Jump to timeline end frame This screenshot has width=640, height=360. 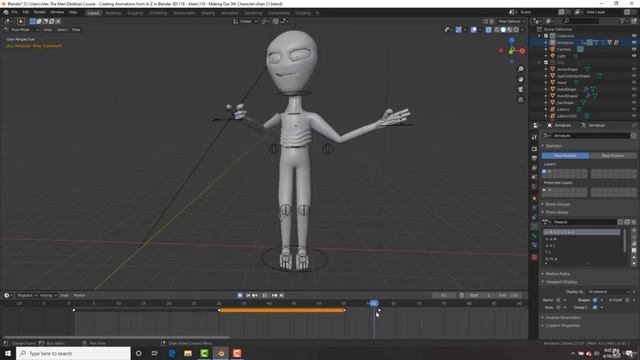point(282,296)
